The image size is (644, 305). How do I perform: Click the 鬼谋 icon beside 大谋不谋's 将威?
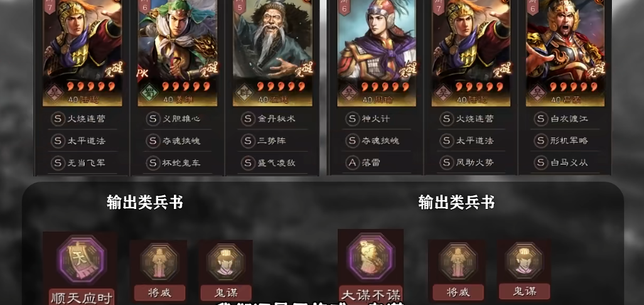point(524,261)
